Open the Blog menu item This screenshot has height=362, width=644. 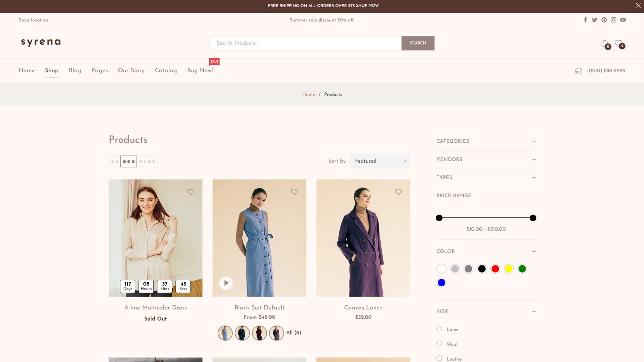point(75,70)
